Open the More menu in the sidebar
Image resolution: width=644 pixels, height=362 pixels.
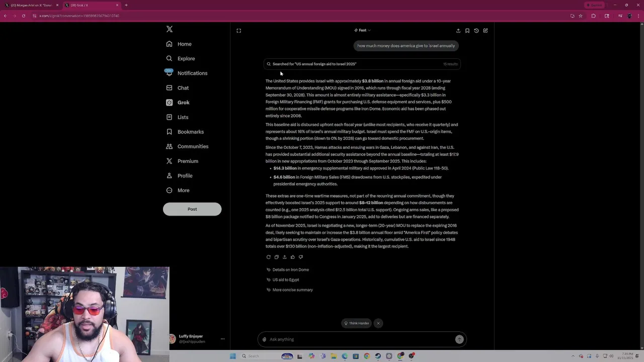pos(178,191)
